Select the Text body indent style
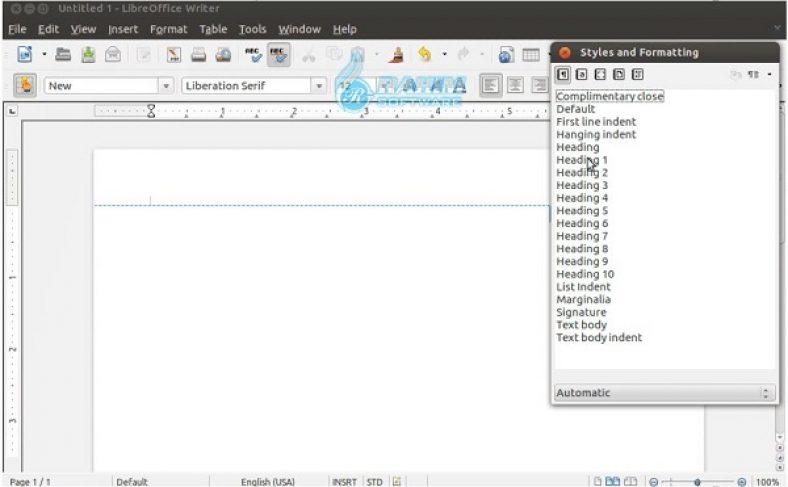The height and width of the screenshot is (487, 788). (599, 337)
